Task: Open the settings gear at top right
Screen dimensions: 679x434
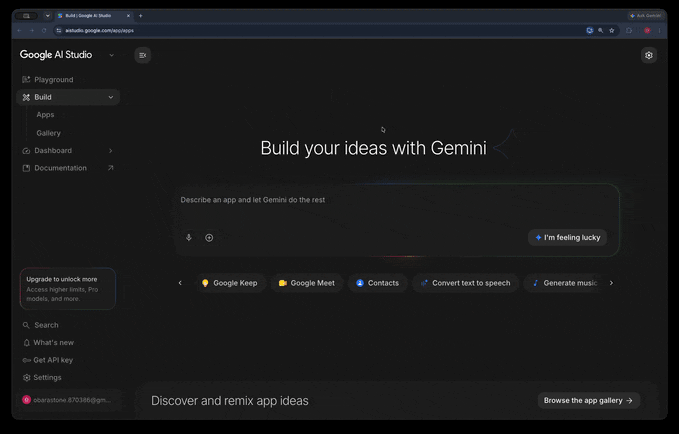Action: click(x=649, y=55)
